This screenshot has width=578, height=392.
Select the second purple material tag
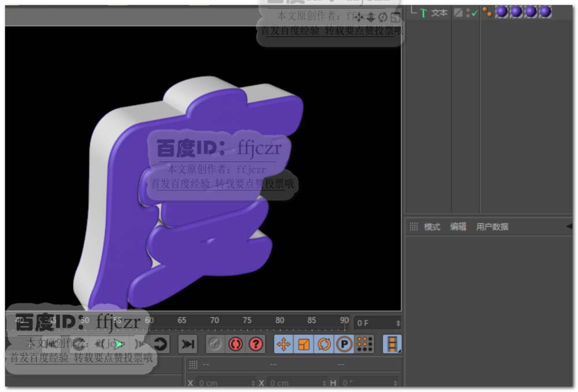[x=516, y=12]
